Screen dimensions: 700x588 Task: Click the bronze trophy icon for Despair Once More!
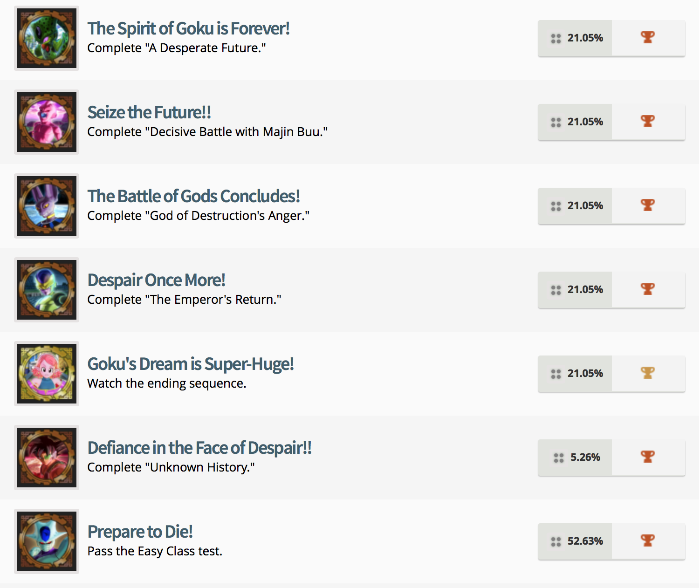pyautogui.click(x=648, y=289)
